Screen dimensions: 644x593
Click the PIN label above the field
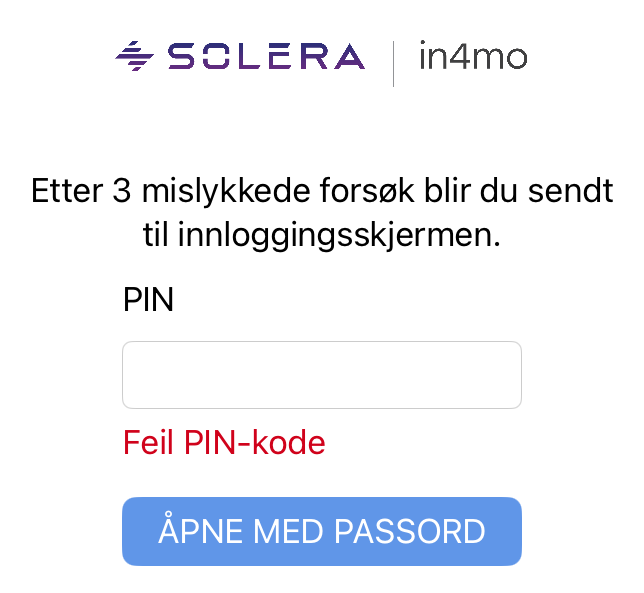click(x=148, y=299)
